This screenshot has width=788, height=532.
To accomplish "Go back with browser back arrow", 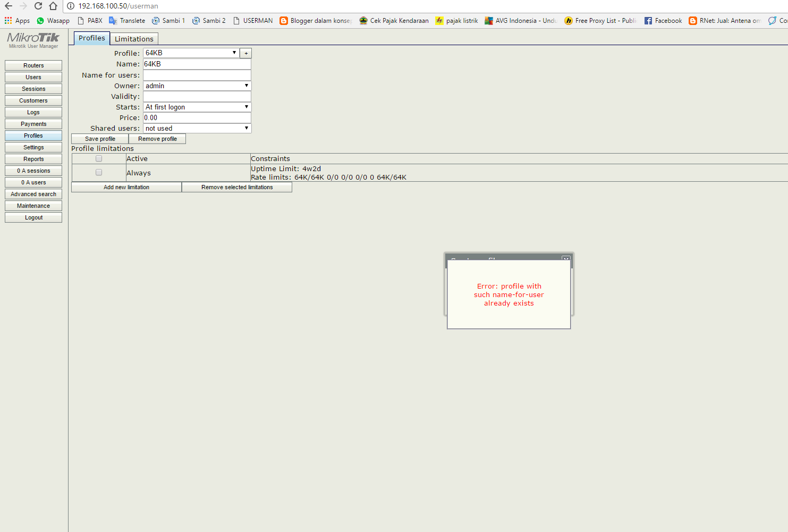I will [9, 6].
